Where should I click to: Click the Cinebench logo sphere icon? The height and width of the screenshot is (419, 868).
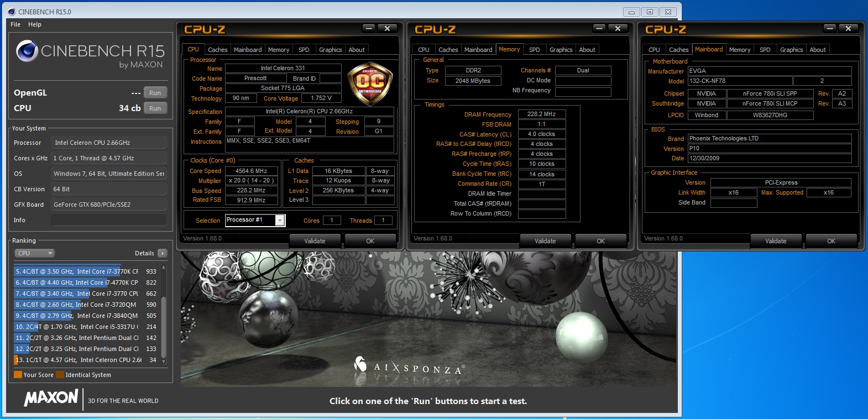(27, 51)
